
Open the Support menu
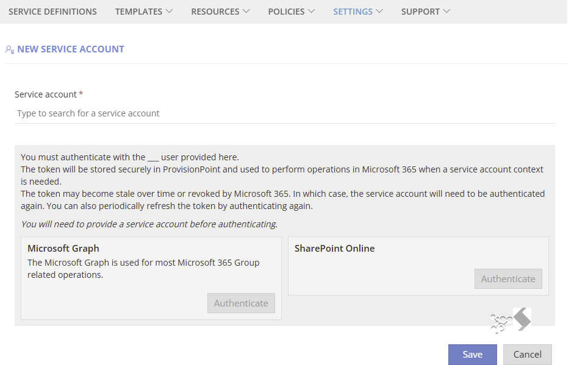(x=420, y=12)
